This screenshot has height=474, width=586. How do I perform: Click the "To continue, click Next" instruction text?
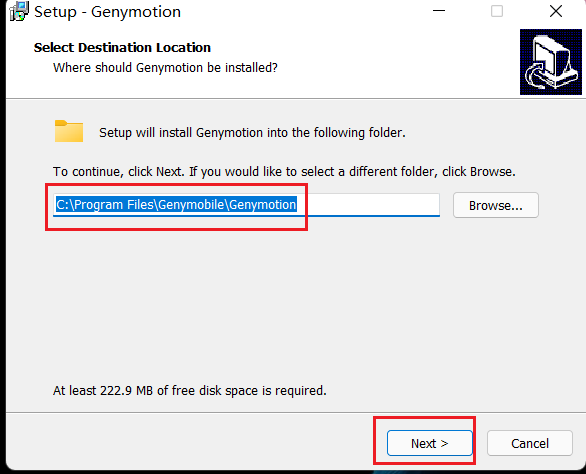284,172
